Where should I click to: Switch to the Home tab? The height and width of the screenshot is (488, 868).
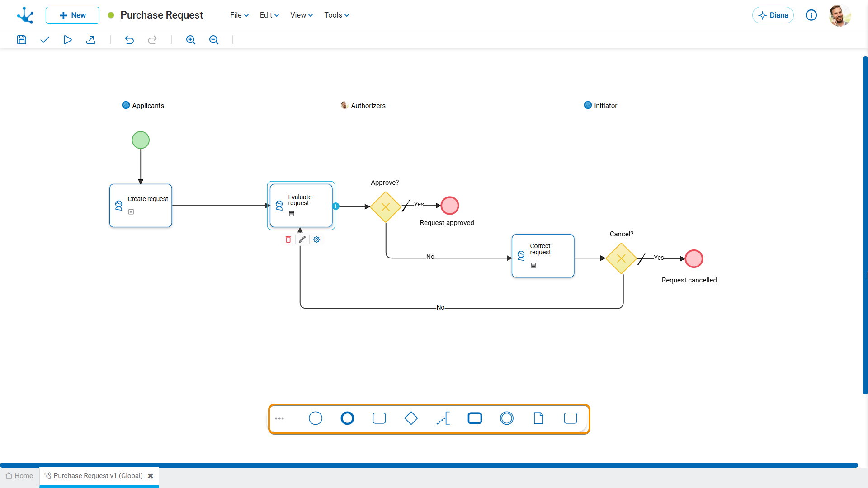click(x=19, y=476)
